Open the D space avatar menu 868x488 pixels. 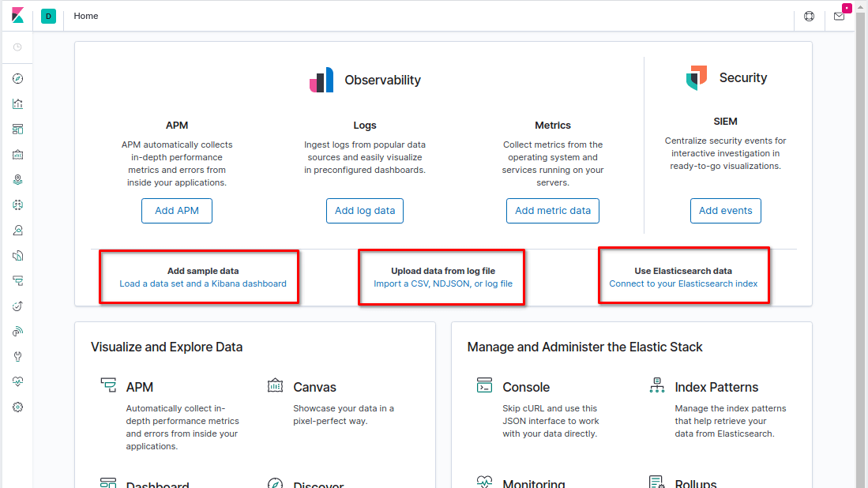pos(48,16)
